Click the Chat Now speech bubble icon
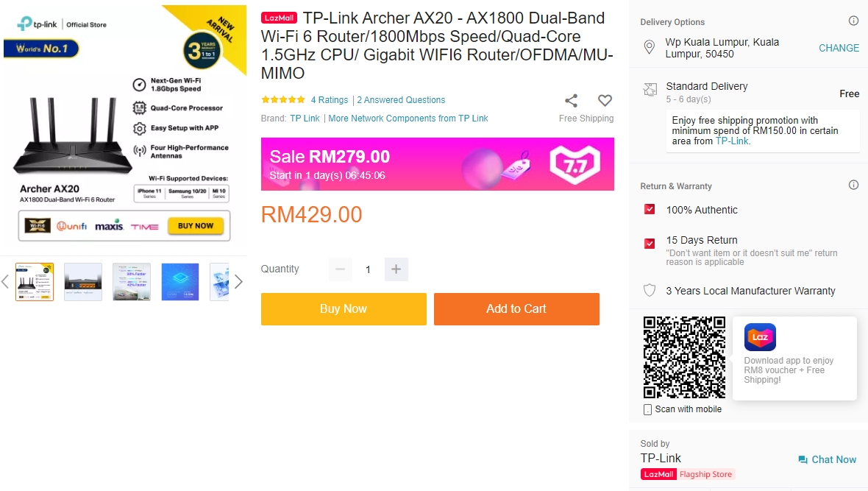 (x=803, y=459)
